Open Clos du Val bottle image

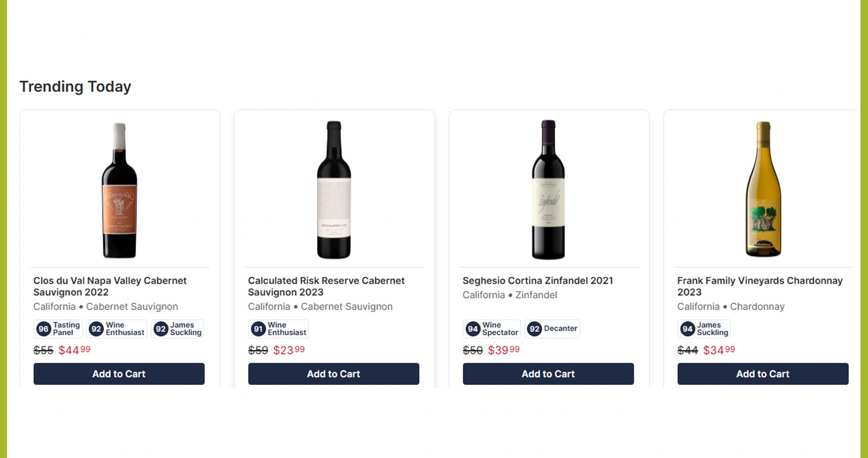(x=120, y=191)
